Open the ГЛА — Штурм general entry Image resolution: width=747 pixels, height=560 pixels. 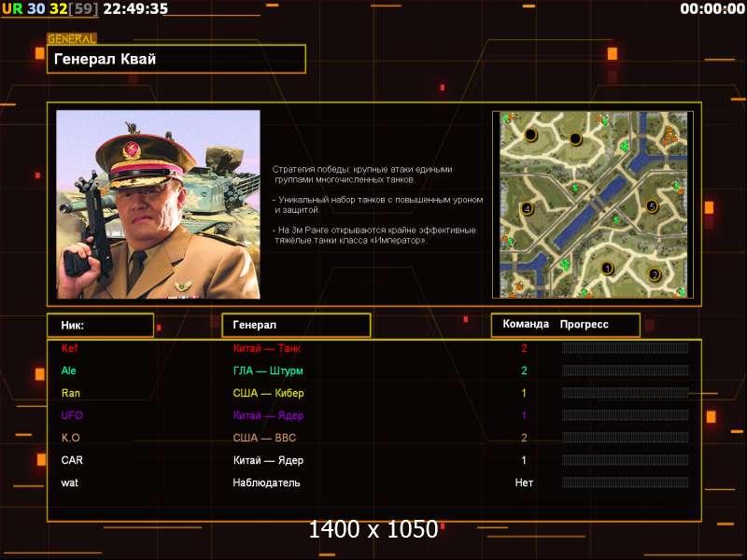(x=268, y=371)
